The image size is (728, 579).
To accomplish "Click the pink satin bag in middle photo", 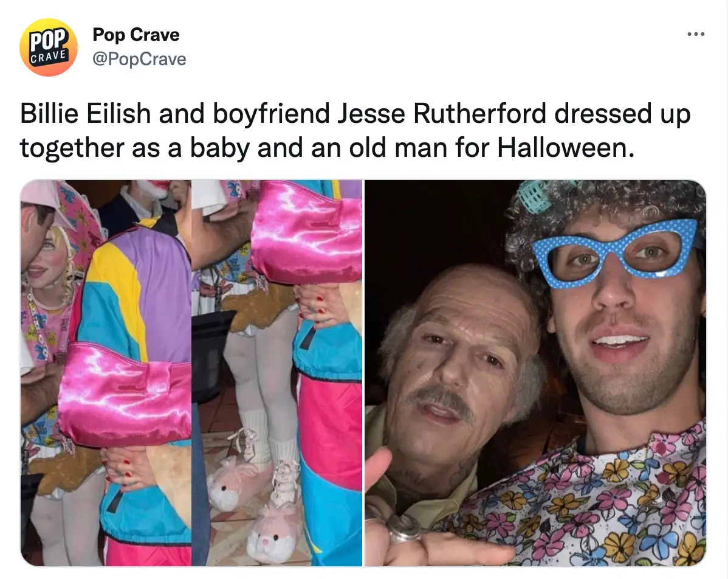I will pyautogui.click(x=306, y=231).
